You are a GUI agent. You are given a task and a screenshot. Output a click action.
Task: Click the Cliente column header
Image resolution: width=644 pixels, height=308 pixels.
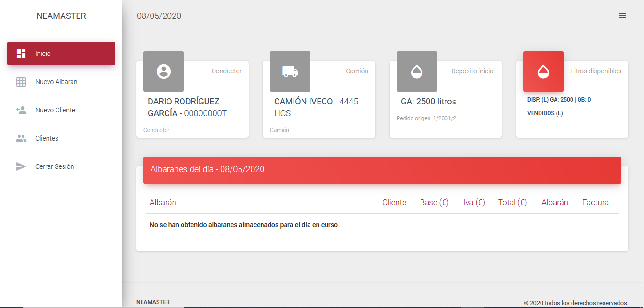click(x=394, y=202)
